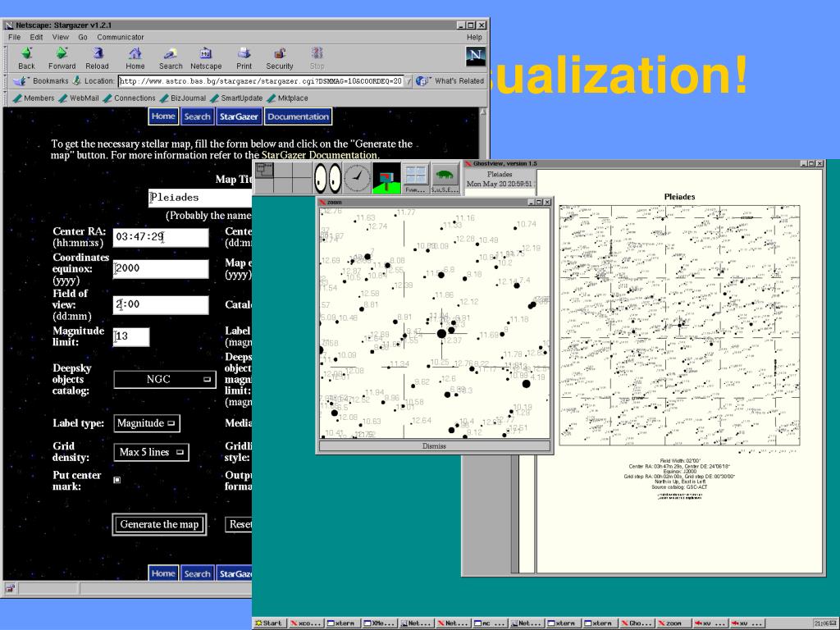840x630 pixels.
Task: Click the Netscape page scrollbar up arrow
Action: tap(483, 112)
